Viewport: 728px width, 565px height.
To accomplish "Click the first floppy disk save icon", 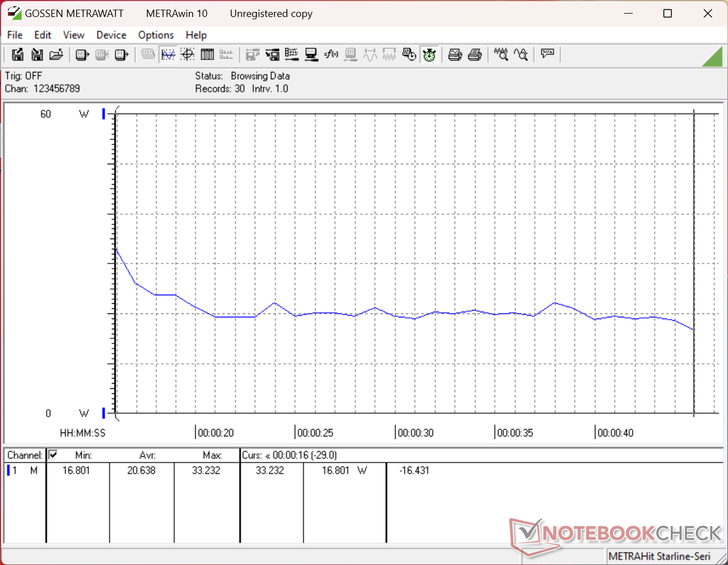I will pos(18,54).
